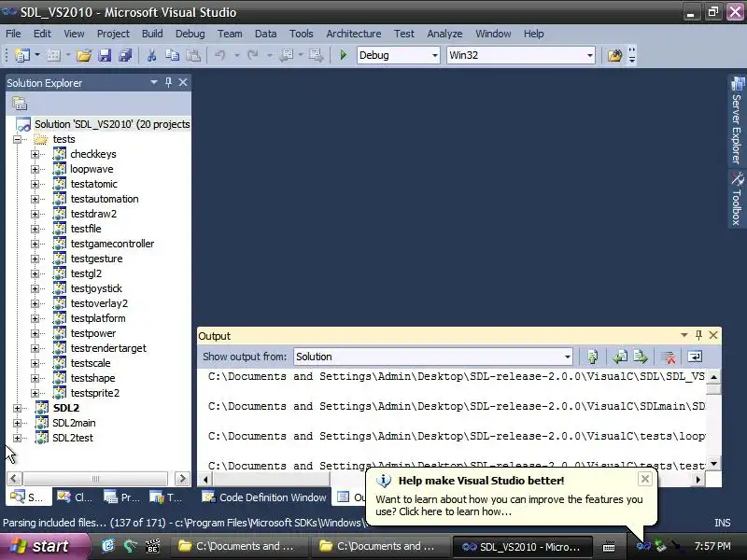Click the Copy toolbar icon
This screenshot has height=560, width=747.
coord(172,55)
